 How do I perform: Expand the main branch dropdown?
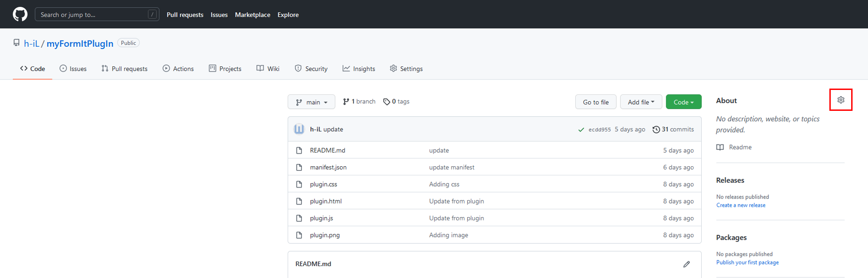pyautogui.click(x=311, y=102)
